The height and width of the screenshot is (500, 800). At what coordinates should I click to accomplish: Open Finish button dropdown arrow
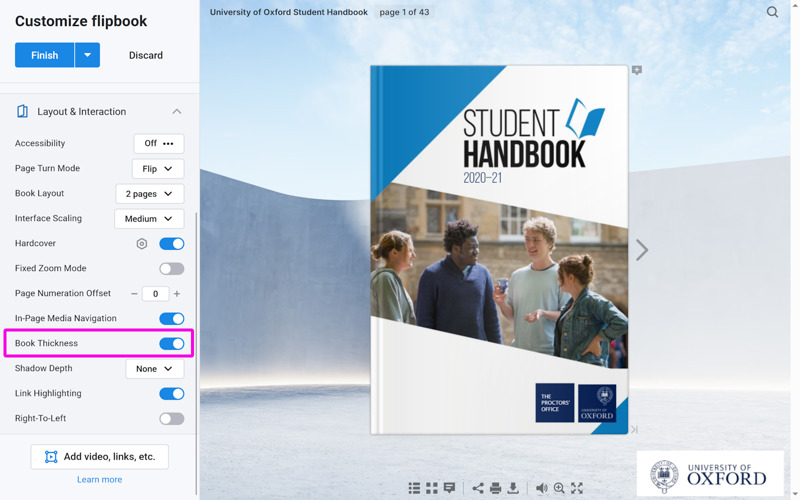pyautogui.click(x=87, y=55)
